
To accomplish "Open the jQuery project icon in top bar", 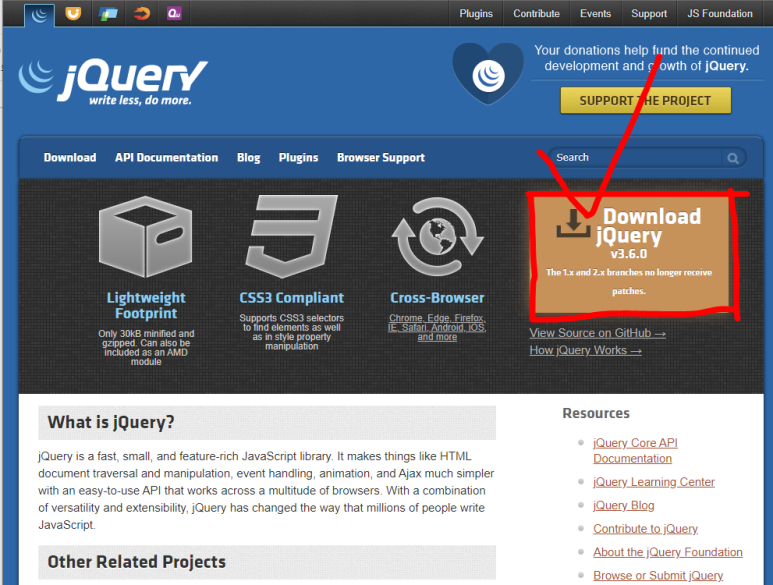I will pyautogui.click(x=39, y=14).
